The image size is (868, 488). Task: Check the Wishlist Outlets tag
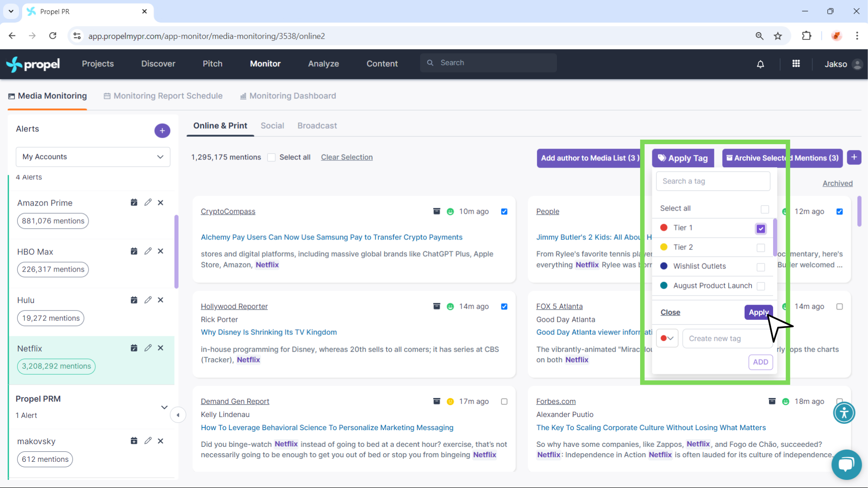pos(761,267)
